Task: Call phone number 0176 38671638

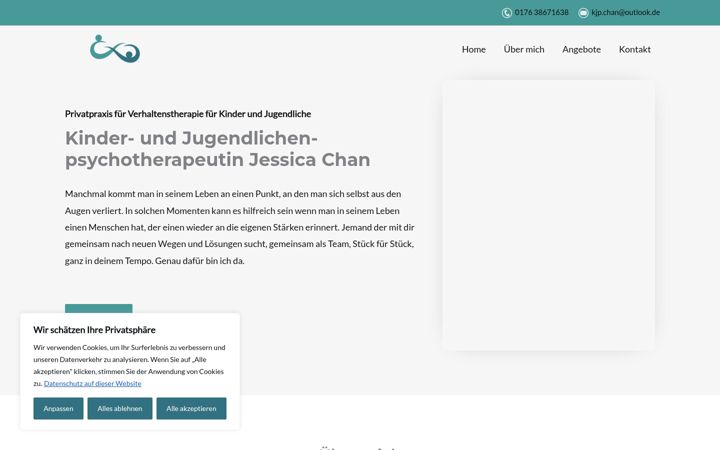Action: (x=541, y=12)
